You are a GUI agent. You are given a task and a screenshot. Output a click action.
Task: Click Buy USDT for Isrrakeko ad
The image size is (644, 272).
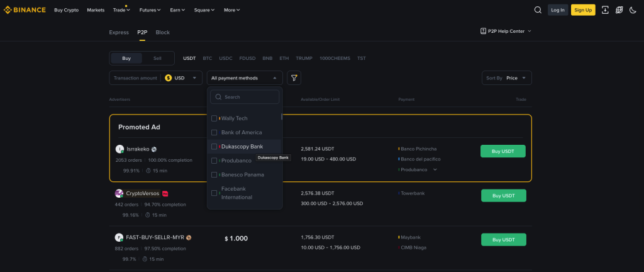click(x=503, y=151)
